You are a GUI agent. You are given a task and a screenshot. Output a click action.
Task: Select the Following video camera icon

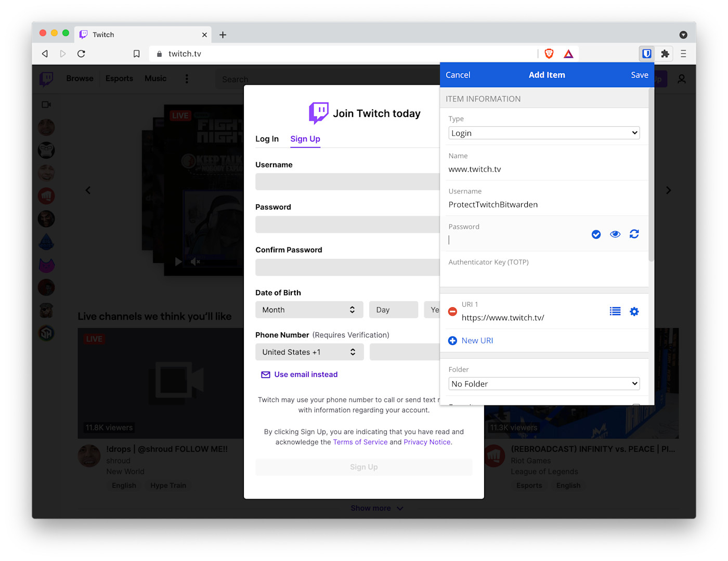tap(46, 104)
